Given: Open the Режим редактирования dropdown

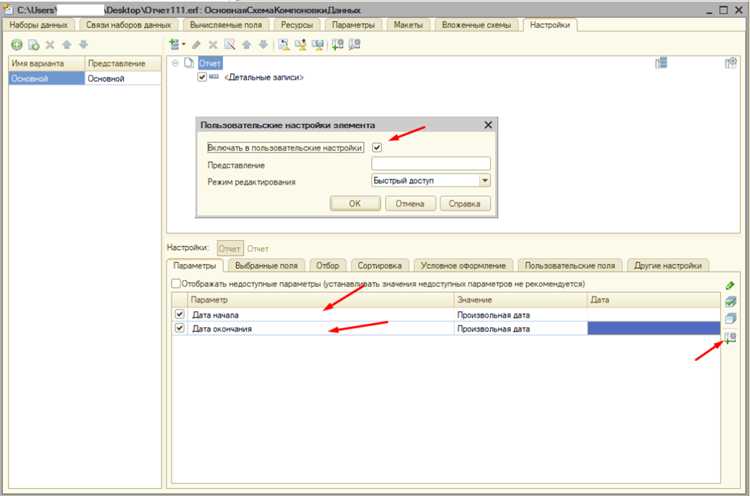Looking at the screenshot, I should (485, 180).
